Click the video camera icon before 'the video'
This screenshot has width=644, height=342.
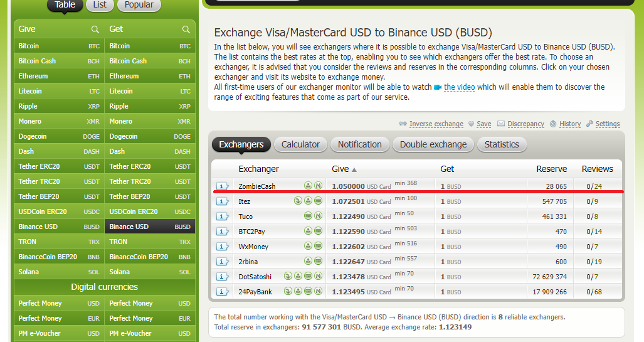pyautogui.click(x=438, y=87)
